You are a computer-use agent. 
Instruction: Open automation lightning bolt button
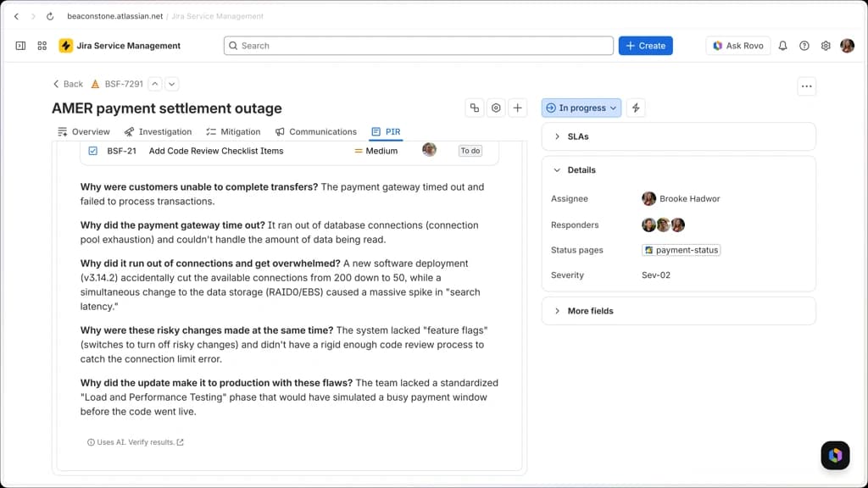[636, 108]
